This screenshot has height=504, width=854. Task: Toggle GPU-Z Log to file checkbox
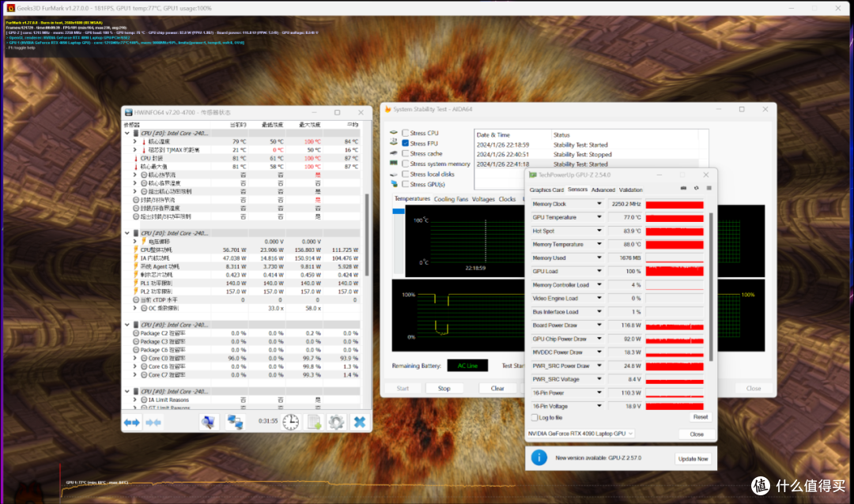[x=535, y=417]
